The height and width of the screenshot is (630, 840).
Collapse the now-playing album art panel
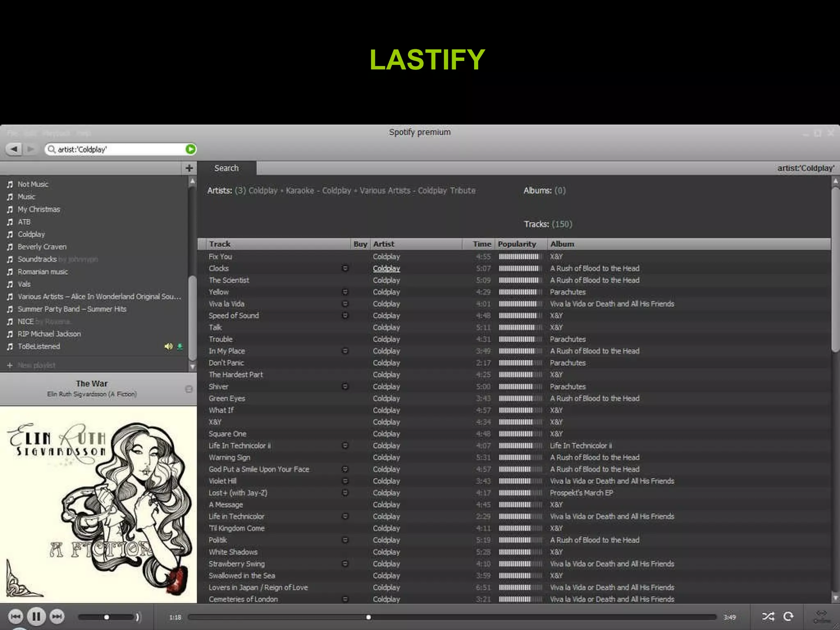coord(189,389)
